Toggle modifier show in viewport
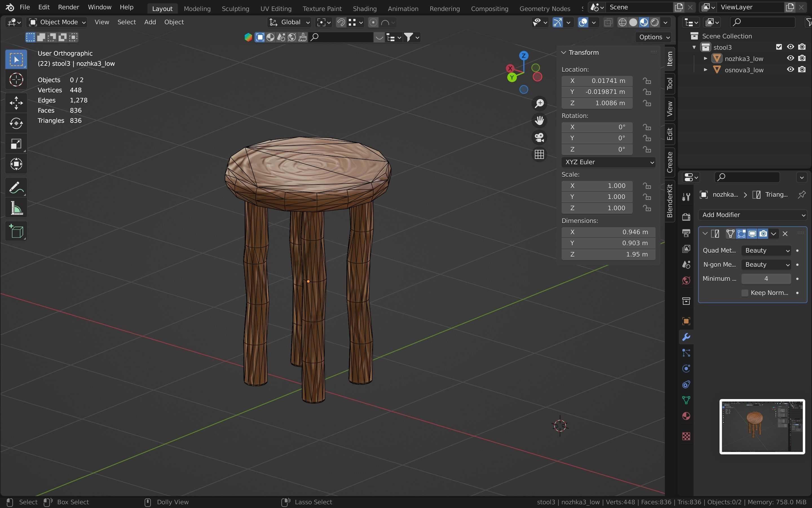This screenshot has width=812, height=508. point(752,233)
